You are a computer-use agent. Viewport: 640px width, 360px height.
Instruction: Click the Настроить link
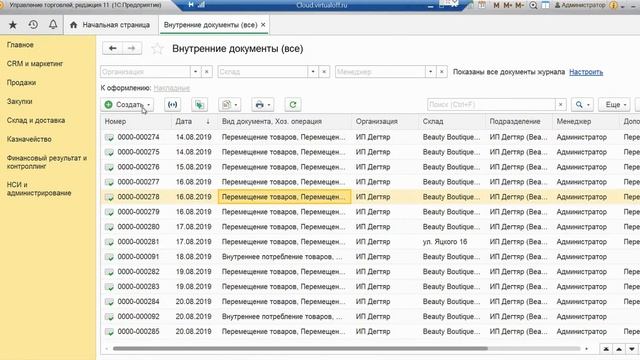pos(586,72)
